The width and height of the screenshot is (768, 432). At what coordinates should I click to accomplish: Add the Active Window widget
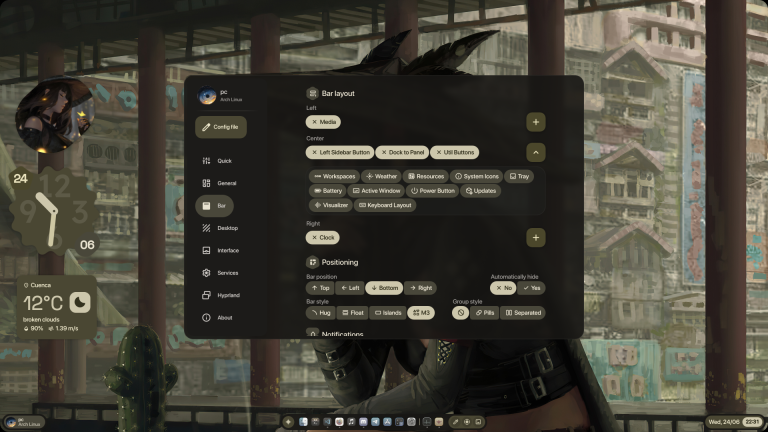(376, 191)
